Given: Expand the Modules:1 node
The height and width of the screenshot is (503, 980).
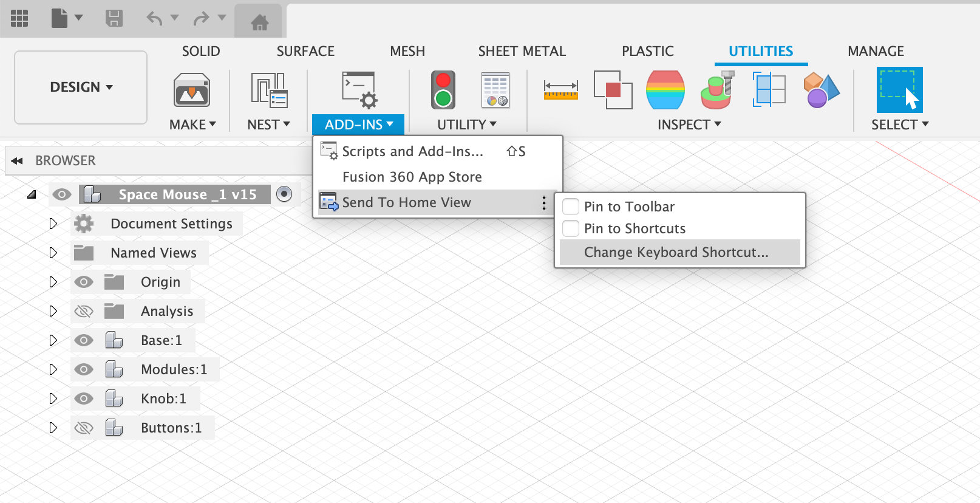Looking at the screenshot, I should [53, 369].
